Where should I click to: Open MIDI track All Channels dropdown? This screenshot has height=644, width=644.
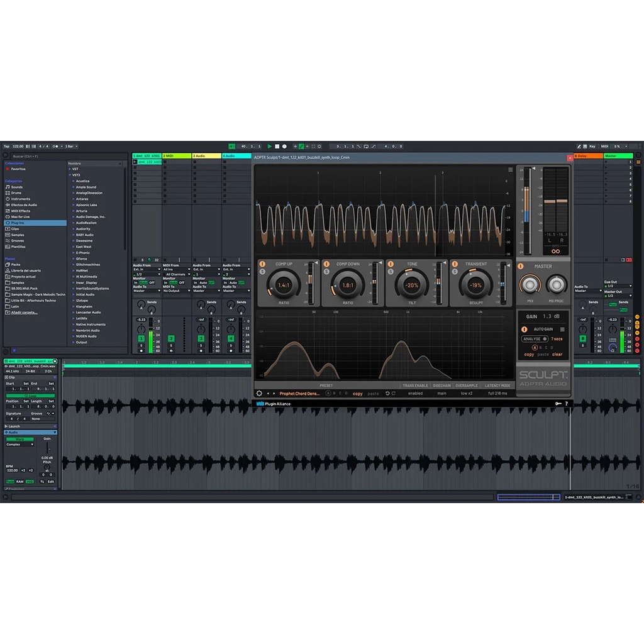pyautogui.click(x=177, y=274)
